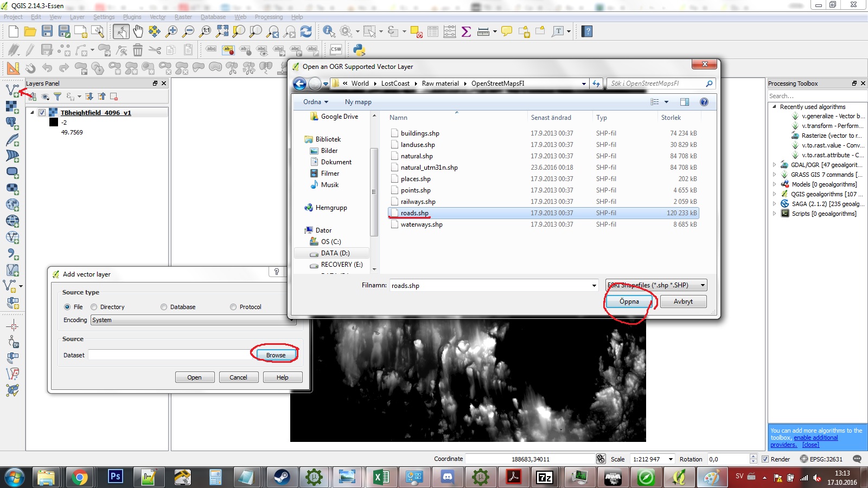This screenshot has width=868, height=488.
Task: Click the Identify Features tool
Action: (x=328, y=31)
